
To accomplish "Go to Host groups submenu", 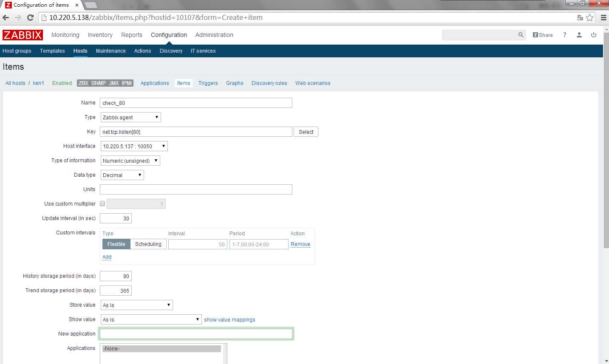I will pos(17,51).
